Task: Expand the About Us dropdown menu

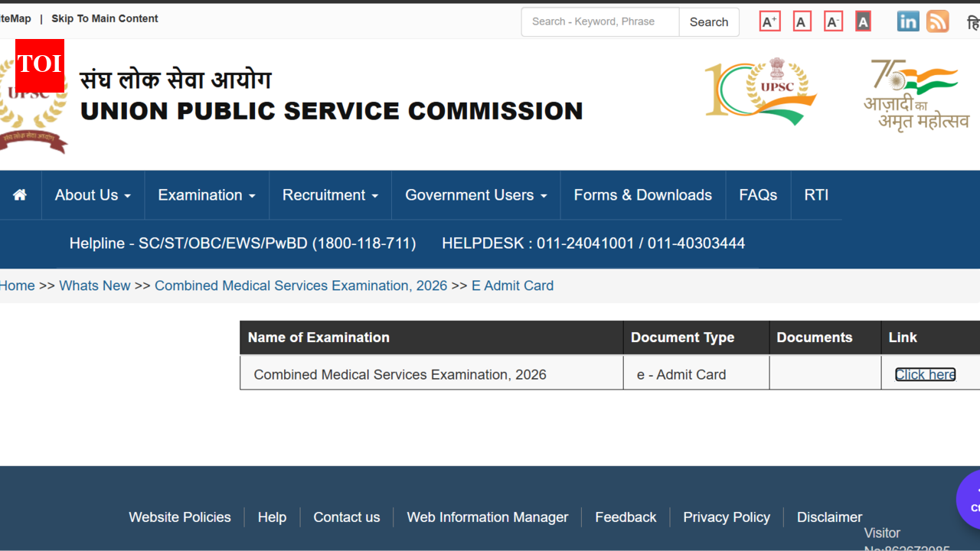Action: 93,195
